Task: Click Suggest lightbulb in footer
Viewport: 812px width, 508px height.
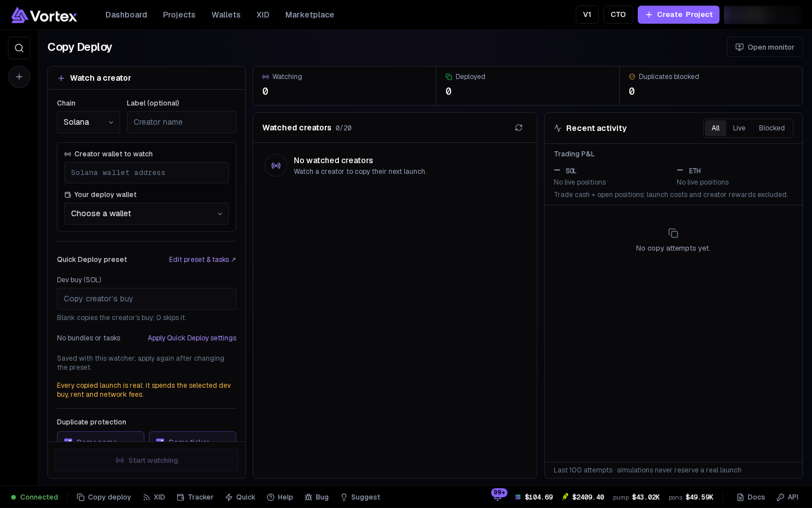Action: [x=360, y=497]
